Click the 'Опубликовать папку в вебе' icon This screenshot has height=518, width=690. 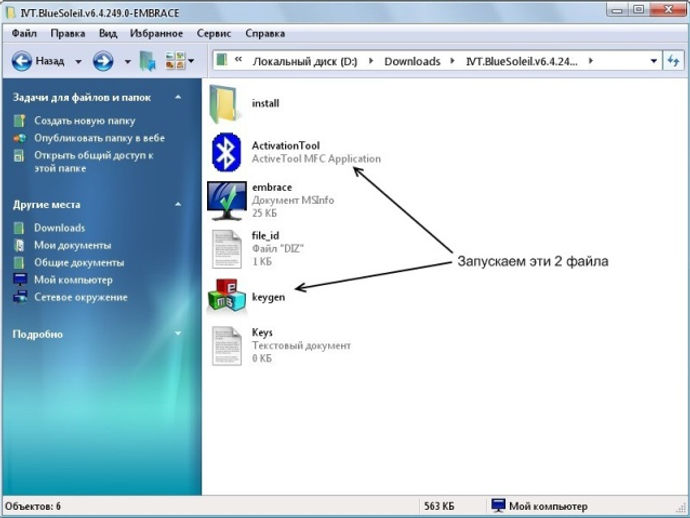coord(19,138)
